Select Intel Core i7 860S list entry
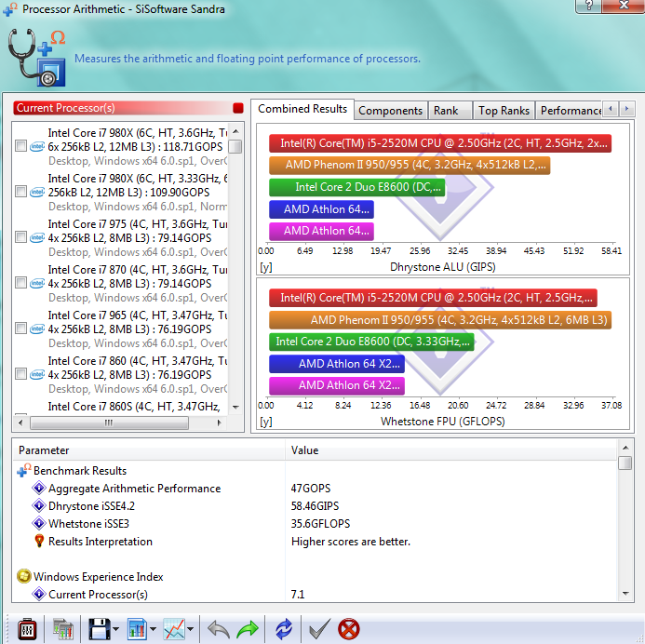 pyautogui.click(x=134, y=407)
